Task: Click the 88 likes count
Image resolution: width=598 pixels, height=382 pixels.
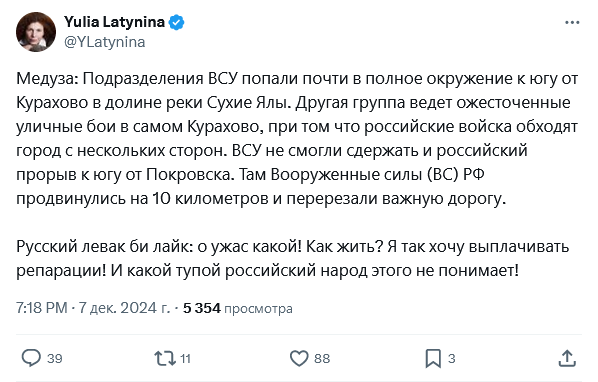Action: click(x=322, y=359)
